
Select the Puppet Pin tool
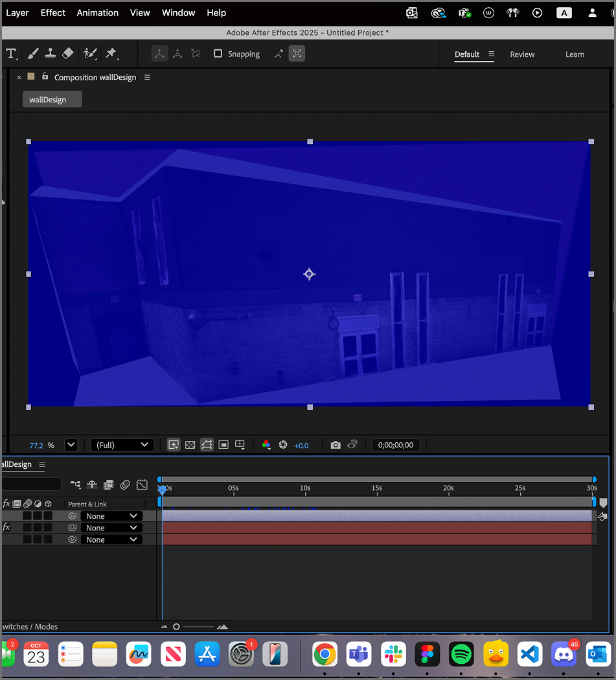110,54
